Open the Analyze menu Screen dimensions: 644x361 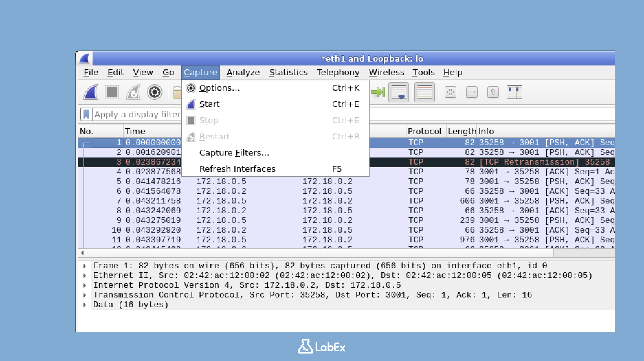[x=242, y=72]
